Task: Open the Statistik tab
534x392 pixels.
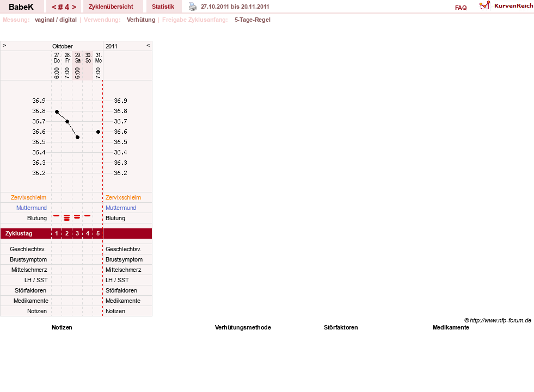Action: tap(163, 7)
